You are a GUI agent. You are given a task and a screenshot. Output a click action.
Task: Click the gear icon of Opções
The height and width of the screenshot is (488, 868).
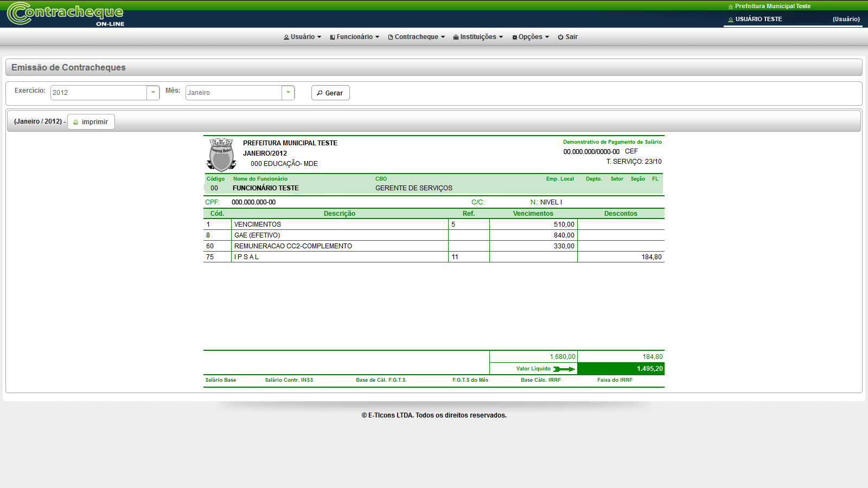[514, 37]
